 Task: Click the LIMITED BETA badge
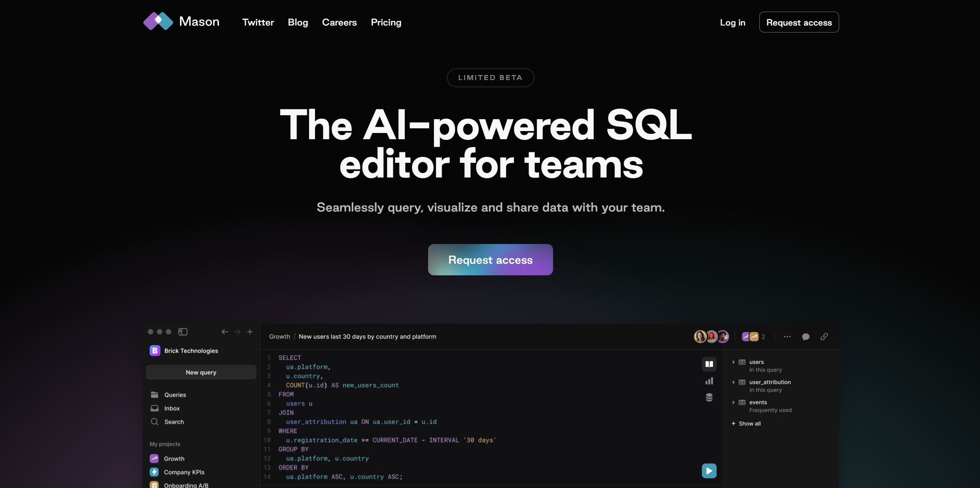tap(490, 78)
